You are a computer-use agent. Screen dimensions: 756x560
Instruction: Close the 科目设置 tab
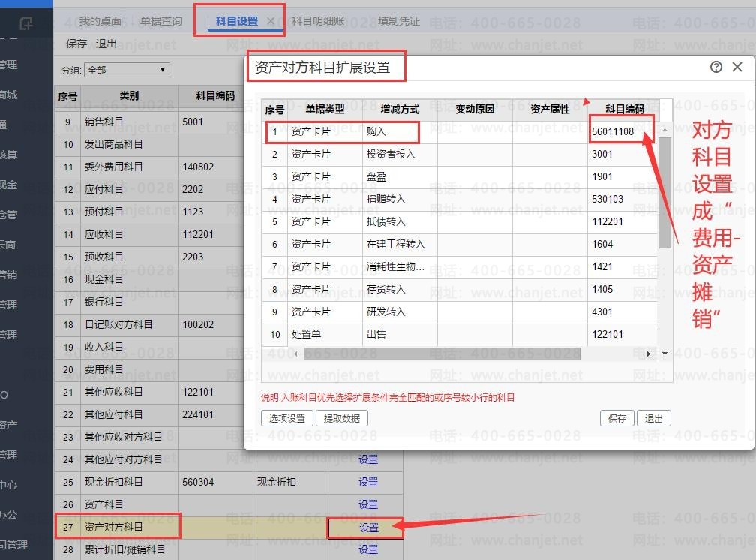(x=271, y=21)
